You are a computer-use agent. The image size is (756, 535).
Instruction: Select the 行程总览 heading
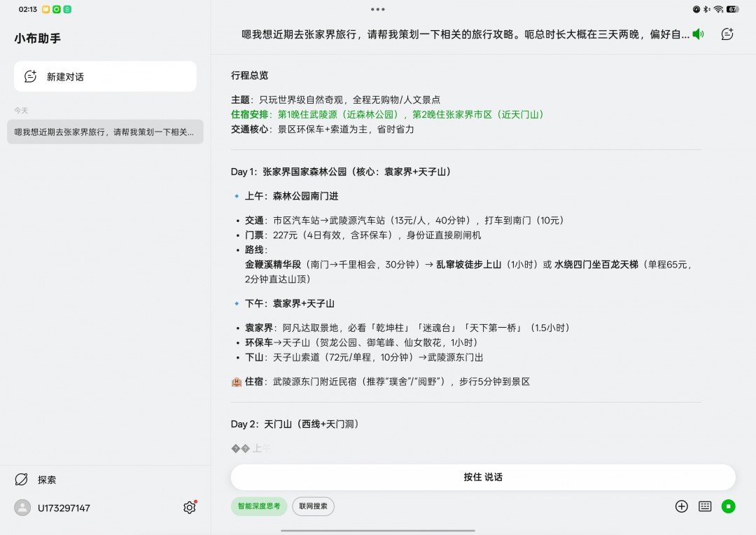tap(249, 75)
